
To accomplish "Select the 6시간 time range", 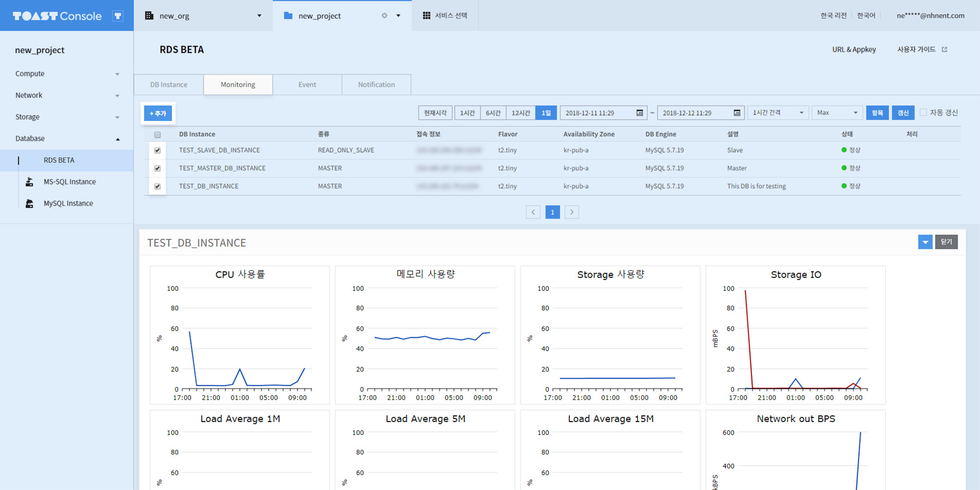I will point(493,113).
